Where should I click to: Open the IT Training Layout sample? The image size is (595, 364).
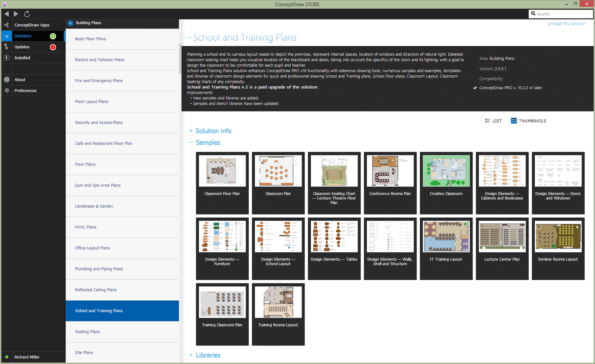(x=446, y=249)
